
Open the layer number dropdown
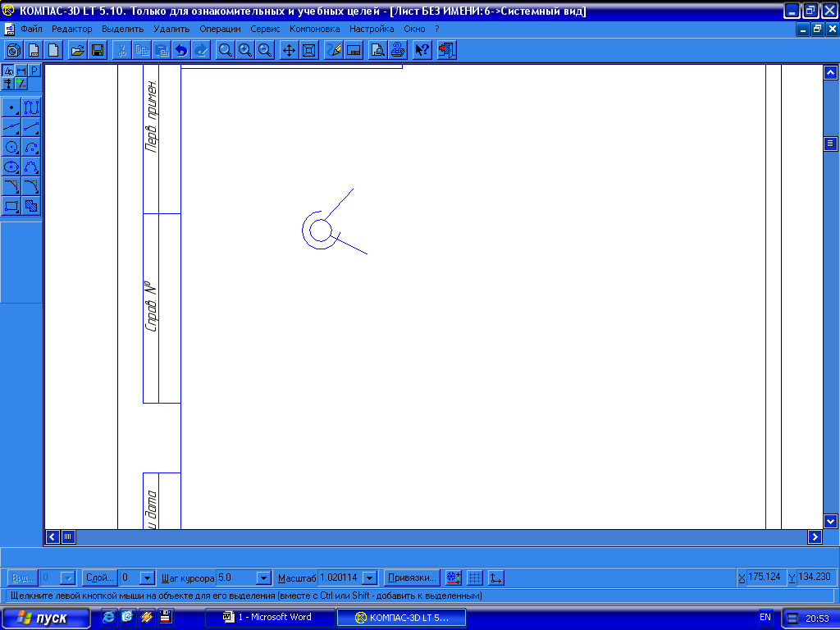point(147,578)
